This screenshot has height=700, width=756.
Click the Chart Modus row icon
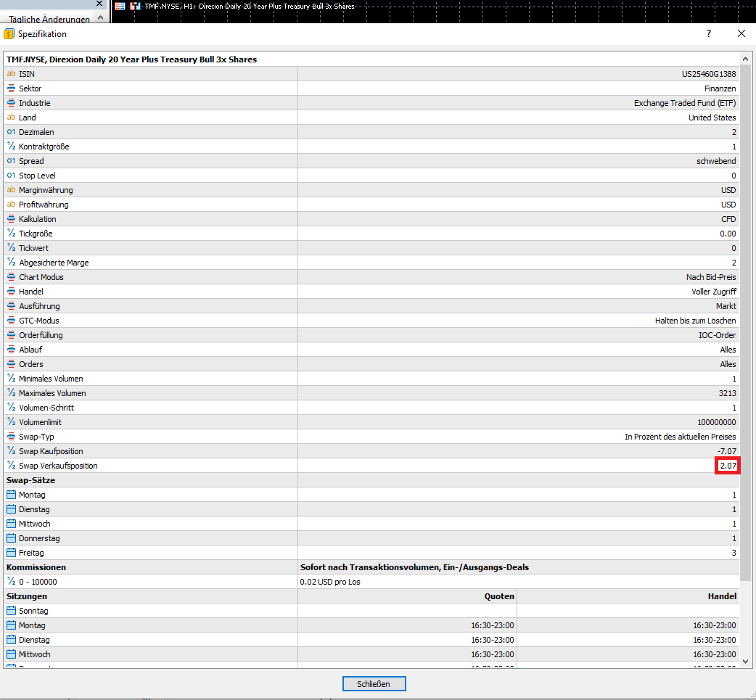pos(11,276)
